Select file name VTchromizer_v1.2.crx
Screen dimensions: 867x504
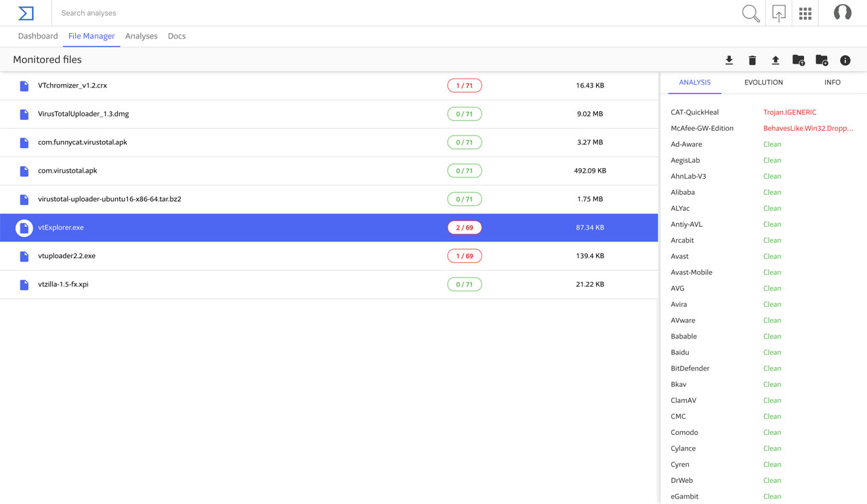(x=72, y=85)
